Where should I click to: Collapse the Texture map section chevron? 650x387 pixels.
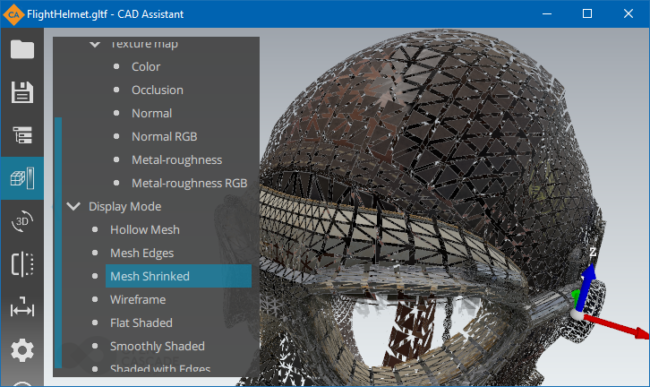(x=95, y=44)
